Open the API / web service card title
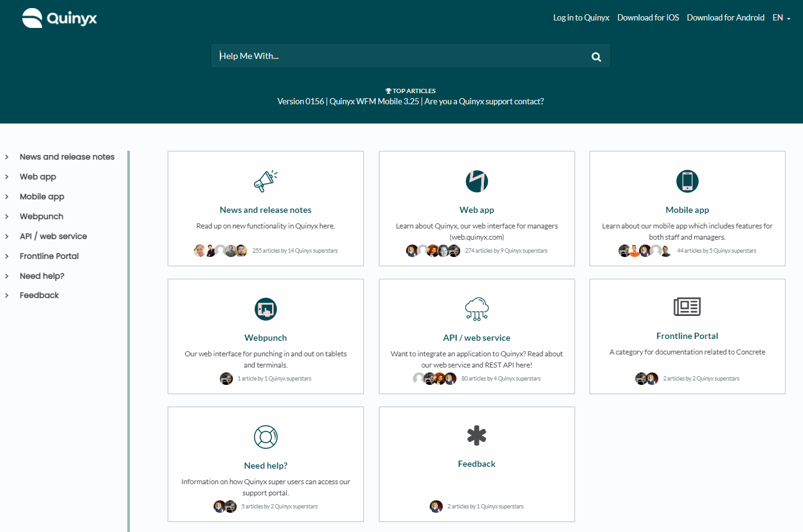803x532 pixels. click(477, 338)
